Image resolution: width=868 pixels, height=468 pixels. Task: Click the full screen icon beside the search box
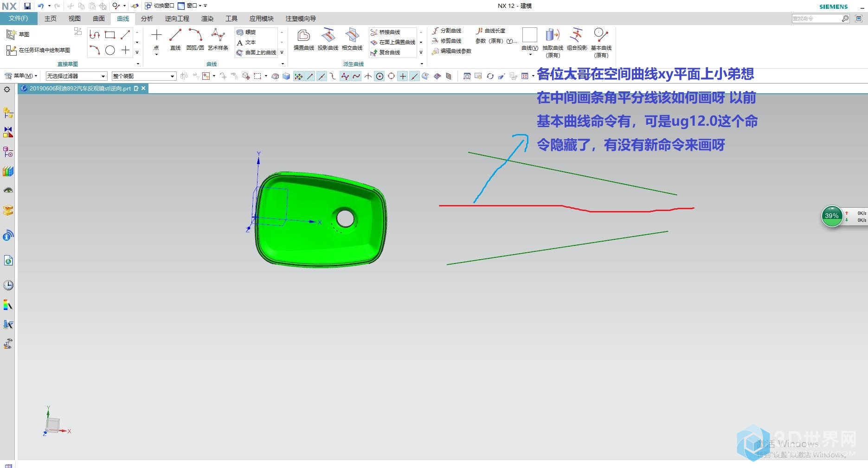(859, 19)
